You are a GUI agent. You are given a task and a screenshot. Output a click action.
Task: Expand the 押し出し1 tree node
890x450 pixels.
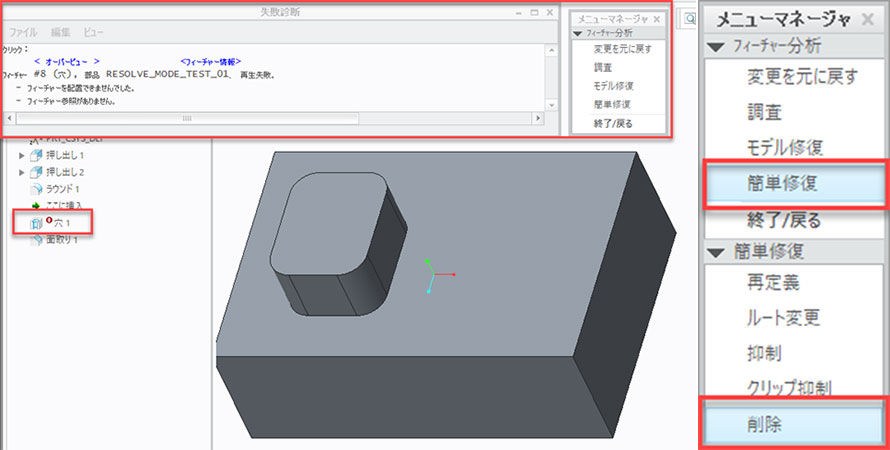coord(22,156)
